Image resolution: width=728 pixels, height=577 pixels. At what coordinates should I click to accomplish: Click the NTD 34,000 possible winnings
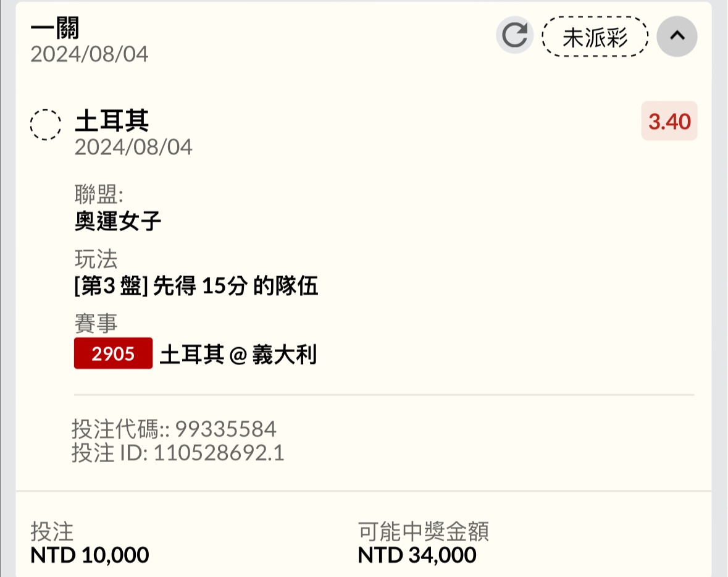click(x=417, y=555)
